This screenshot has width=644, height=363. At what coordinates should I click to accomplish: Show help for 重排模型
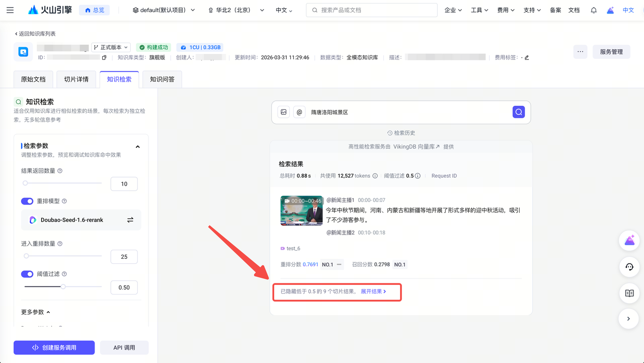[x=64, y=201]
